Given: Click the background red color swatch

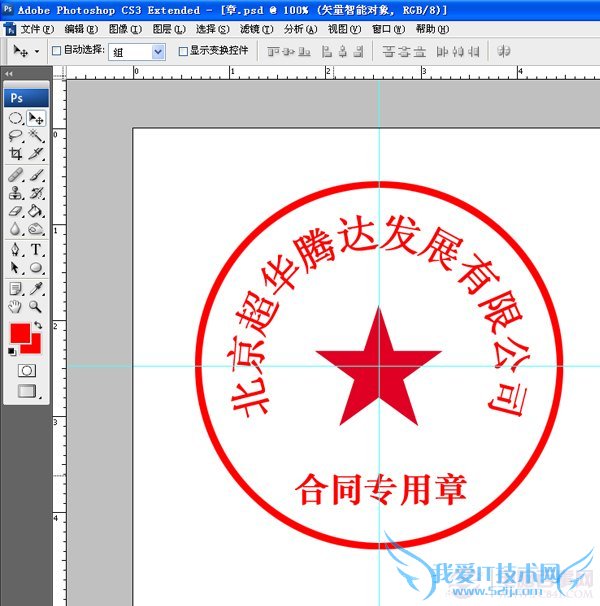Looking at the screenshot, I should pos(34,347).
